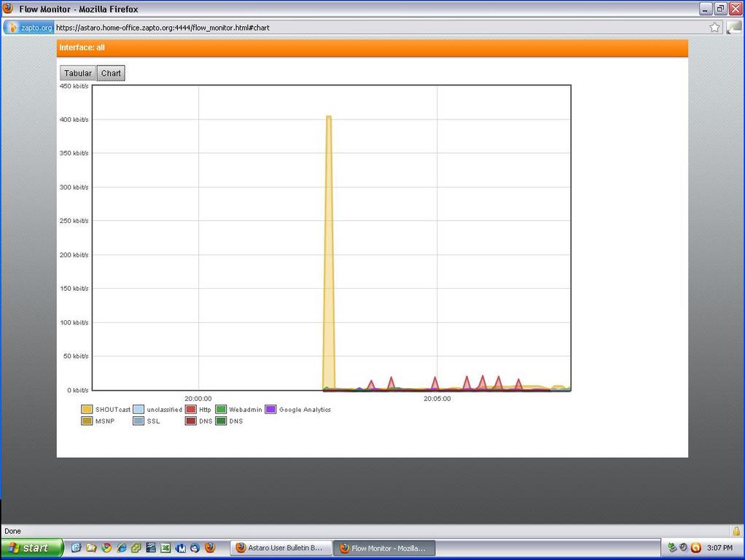Launch Firefox from quick launch bar
The image size is (745, 560).
point(210,548)
